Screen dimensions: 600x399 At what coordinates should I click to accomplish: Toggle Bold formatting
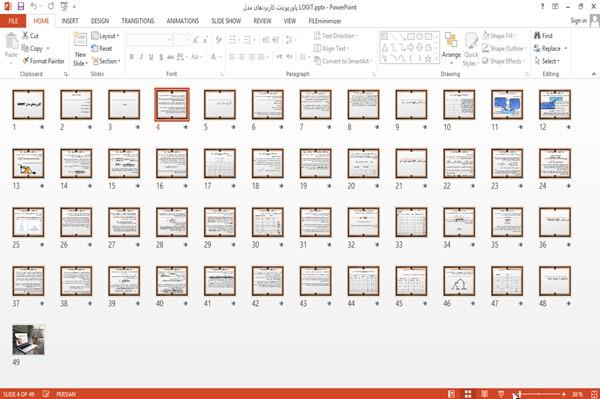click(132, 57)
